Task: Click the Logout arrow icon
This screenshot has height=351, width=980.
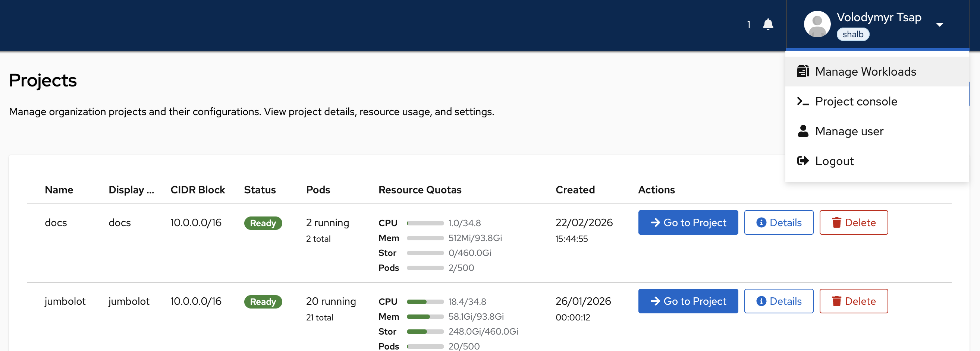Action: click(x=803, y=161)
